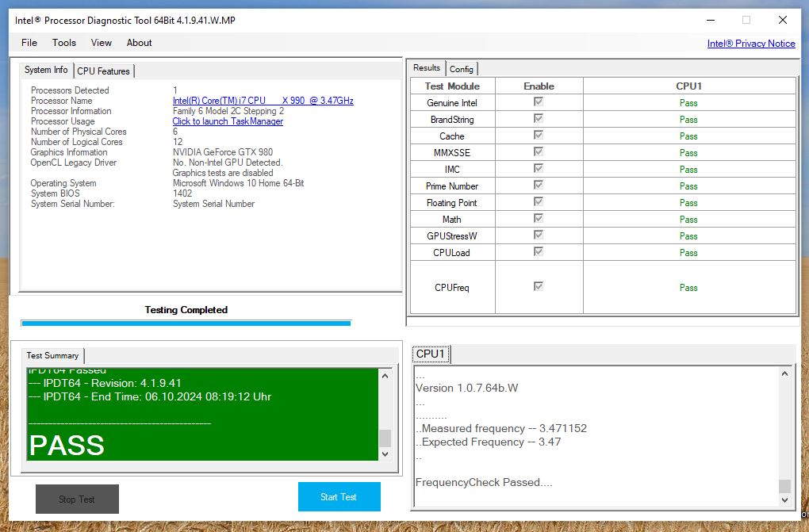Click to launch TaskManager link
809x532 pixels.
228,121
